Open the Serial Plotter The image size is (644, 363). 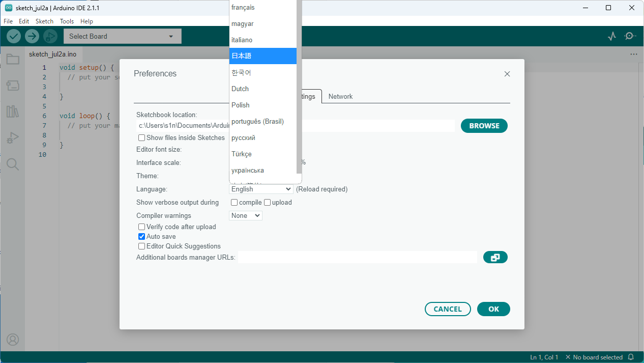(612, 36)
